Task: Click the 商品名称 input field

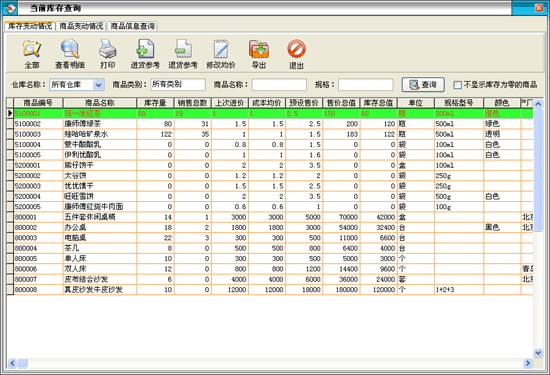Action: [279, 85]
